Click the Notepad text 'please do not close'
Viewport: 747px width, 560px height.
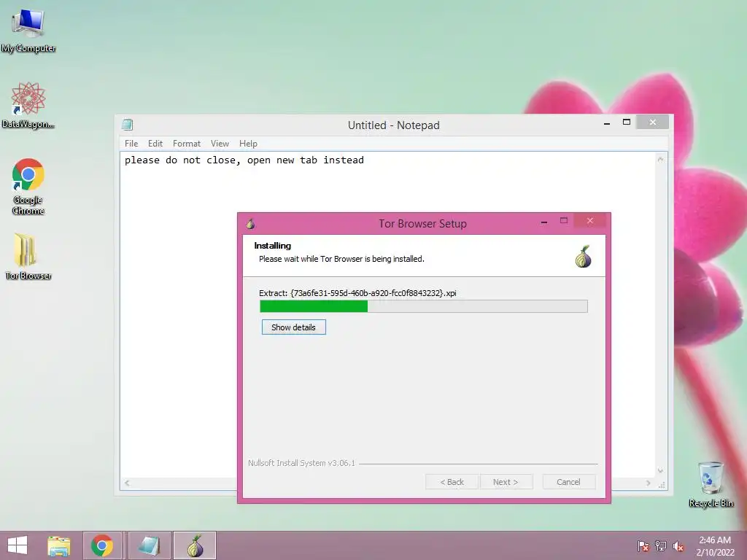tap(179, 160)
